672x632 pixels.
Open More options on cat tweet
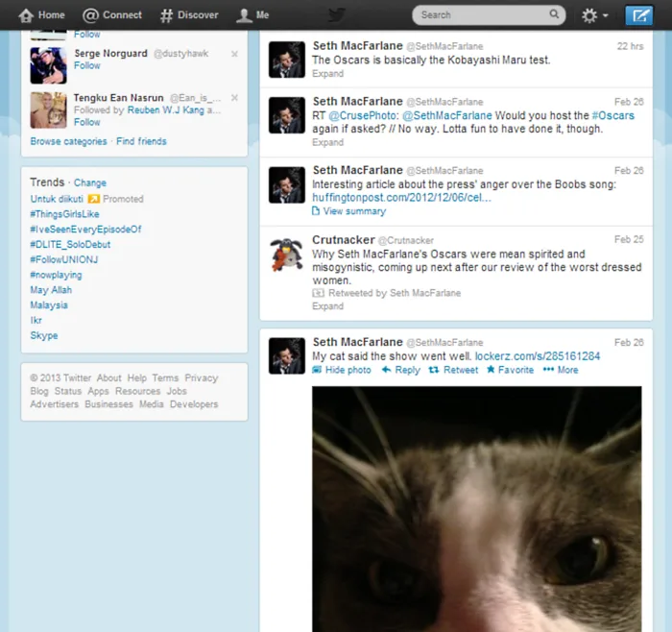(x=561, y=370)
